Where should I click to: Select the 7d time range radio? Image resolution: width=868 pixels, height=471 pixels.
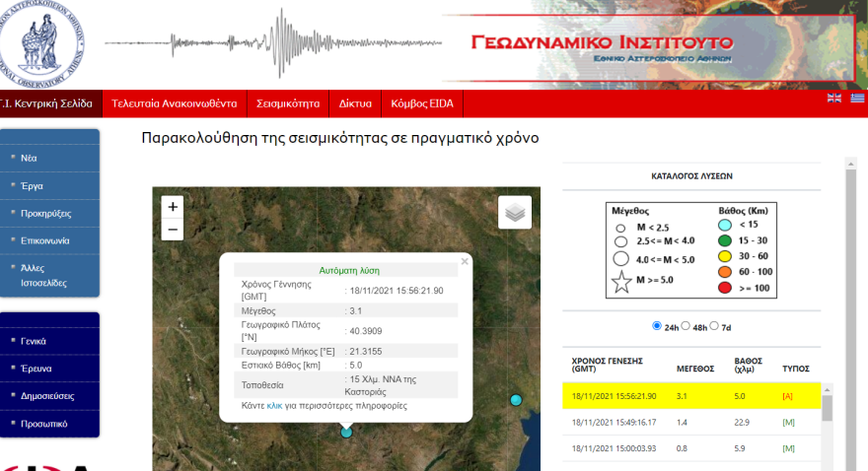click(714, 325)
